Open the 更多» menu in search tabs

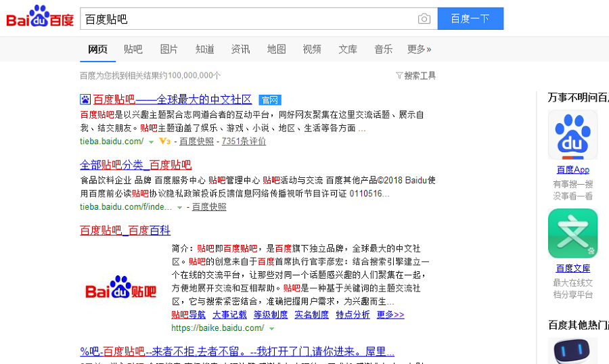pyautogui.click(x=419, y=49)
